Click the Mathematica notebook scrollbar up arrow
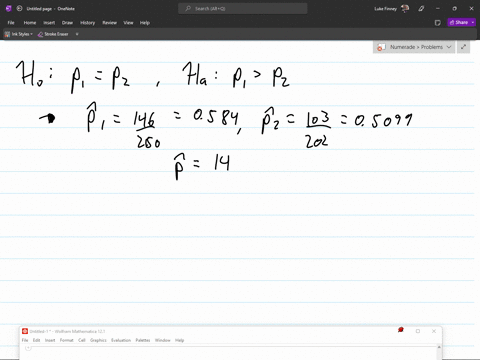Screen dimensions: 480x360 coord(439,347)
